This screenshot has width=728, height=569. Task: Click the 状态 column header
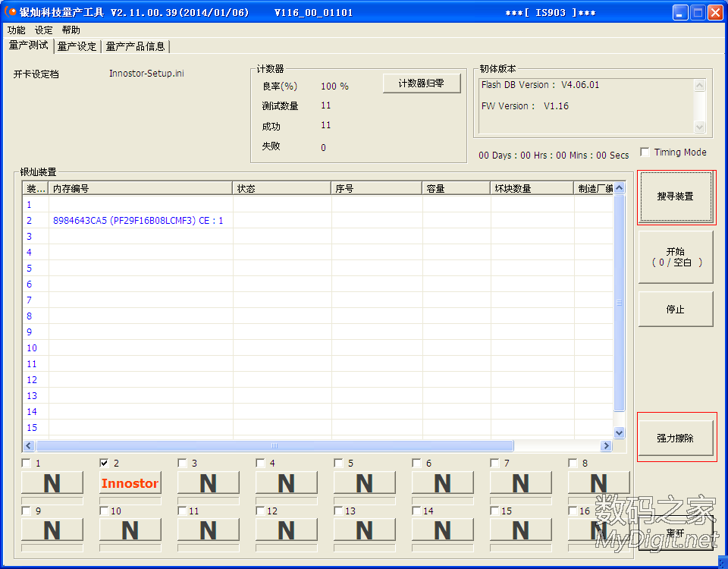tap(282, 188)
